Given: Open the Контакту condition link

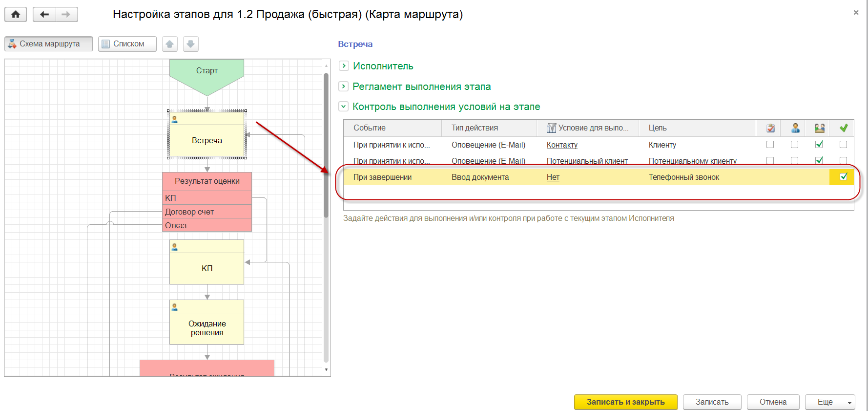Looking at the screenshot, I should pos(562,145).
